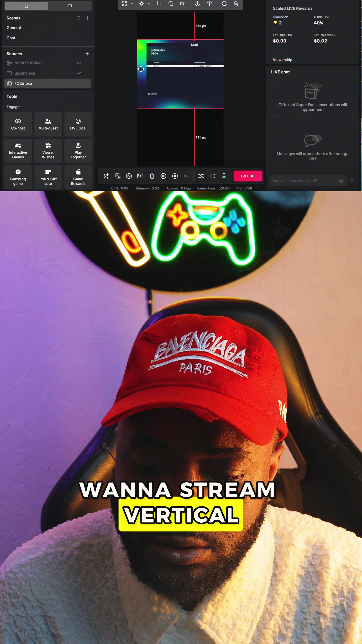
Task: Click the Go LIVE button
Action: [248, 176]
